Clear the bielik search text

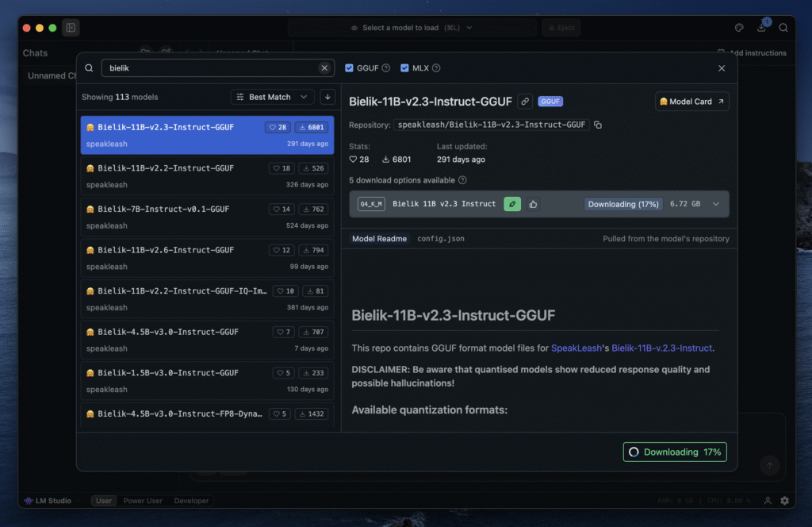coord(324,68)
